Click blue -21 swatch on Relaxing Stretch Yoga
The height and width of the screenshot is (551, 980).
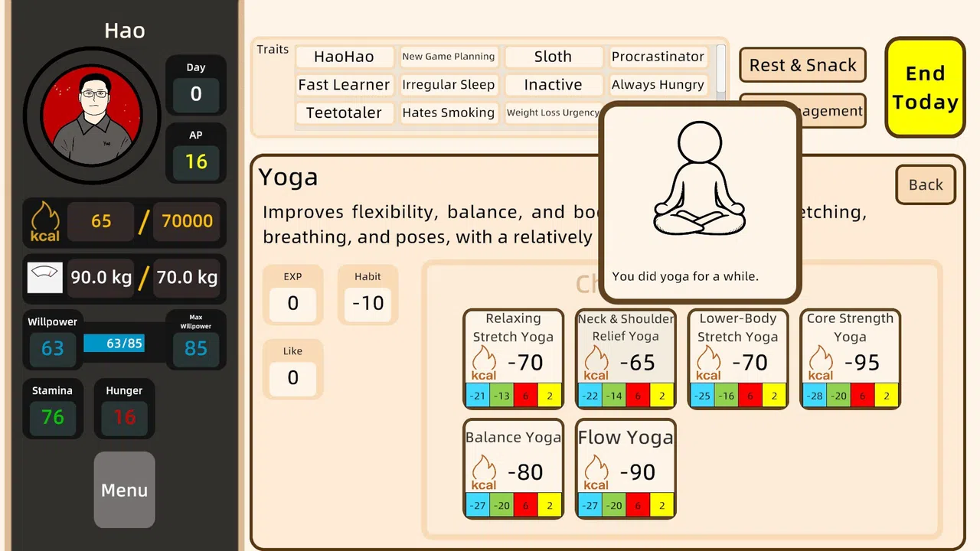(478, 396)
